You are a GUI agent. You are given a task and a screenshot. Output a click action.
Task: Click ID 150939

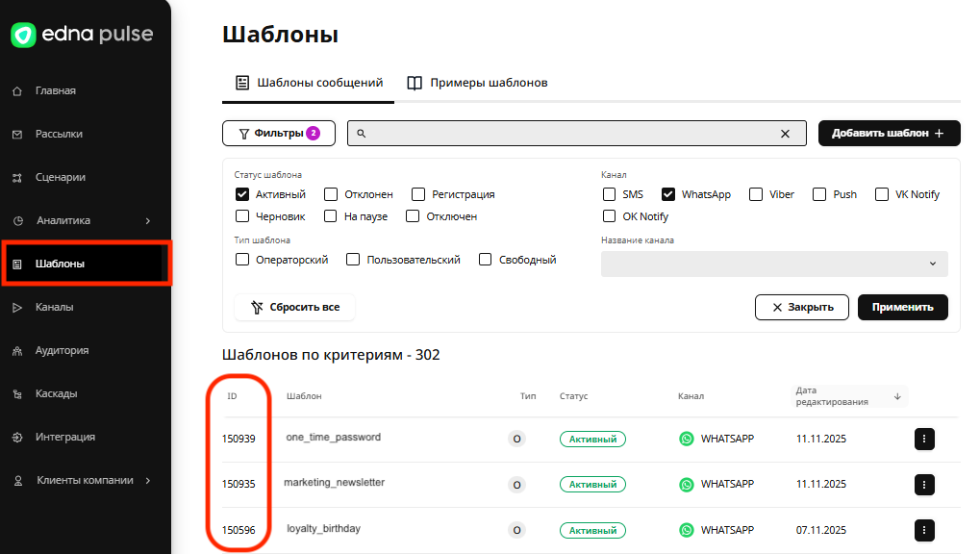click(x=239, y=439)
